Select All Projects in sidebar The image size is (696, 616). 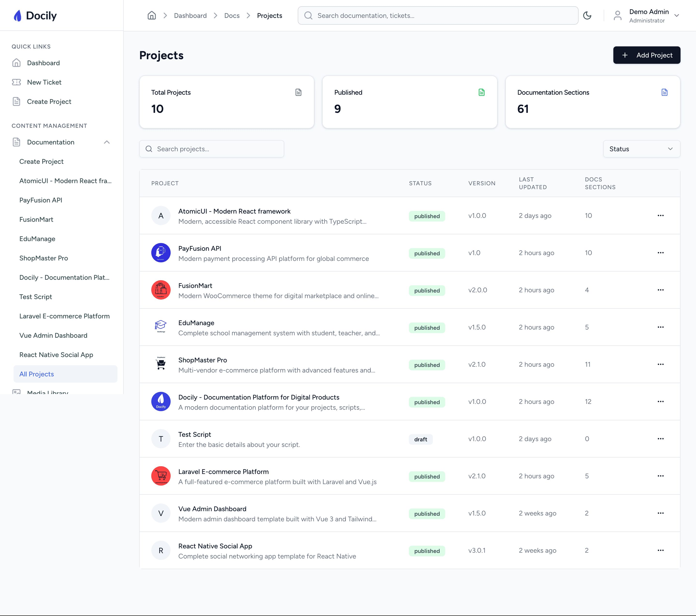(65, 374)
